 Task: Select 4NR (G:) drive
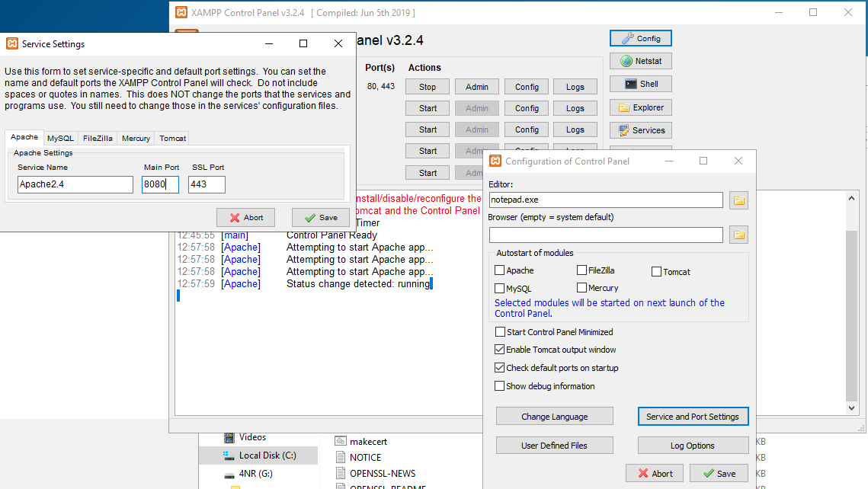(x=248, y=474)
